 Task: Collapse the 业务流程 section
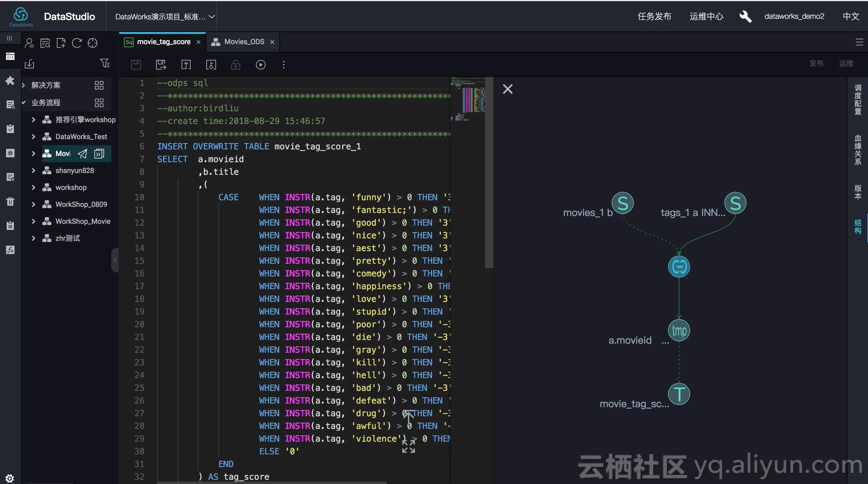click(24, 103)
